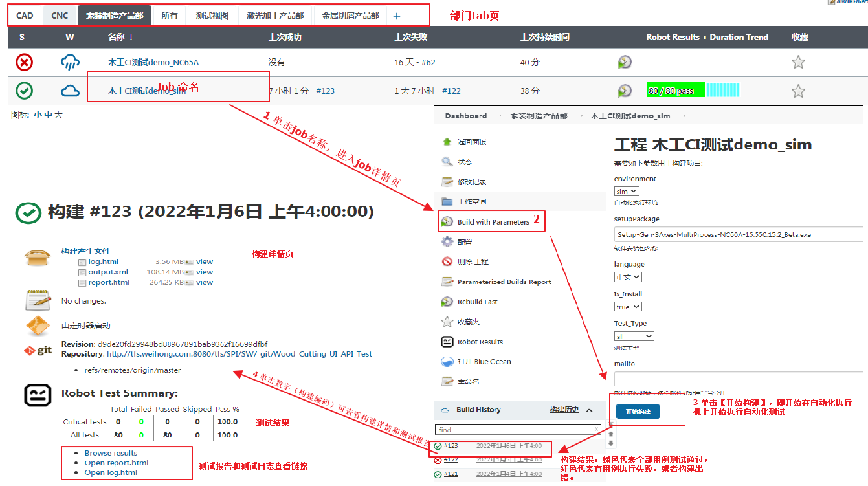Open the report.html link under Robot summary
Image resolution: width=868 pixels, height=486 pixels.
coord(117,463)
